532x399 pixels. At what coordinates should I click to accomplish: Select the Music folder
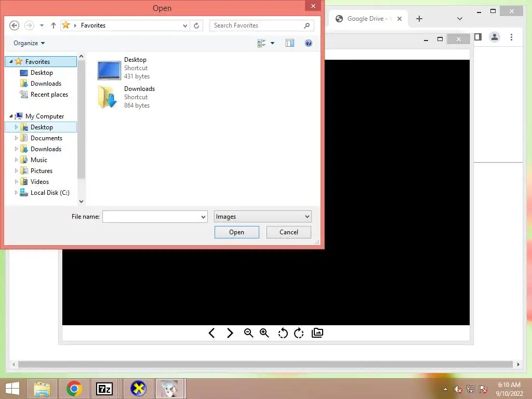coord(38,160)
